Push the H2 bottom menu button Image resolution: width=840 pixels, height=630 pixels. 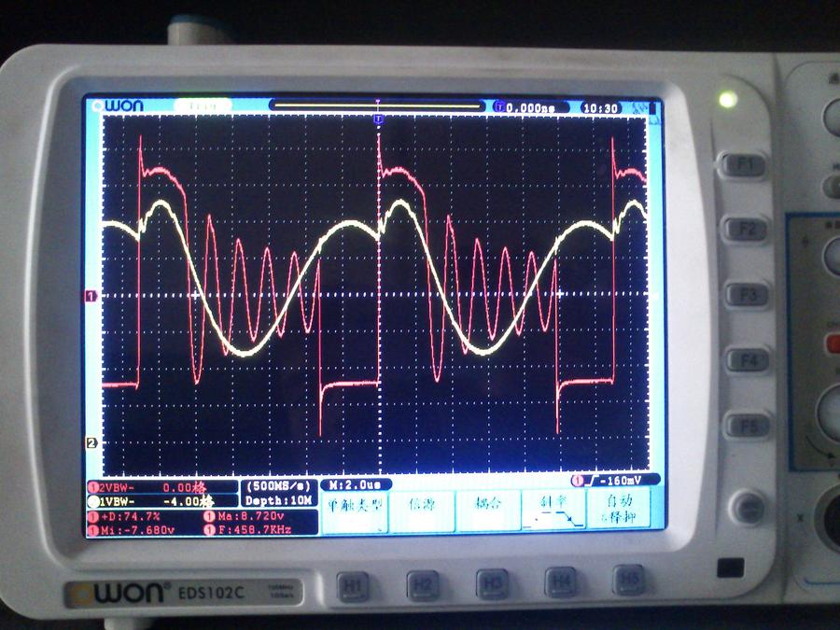pyautogui.click(x=423, y=584)
